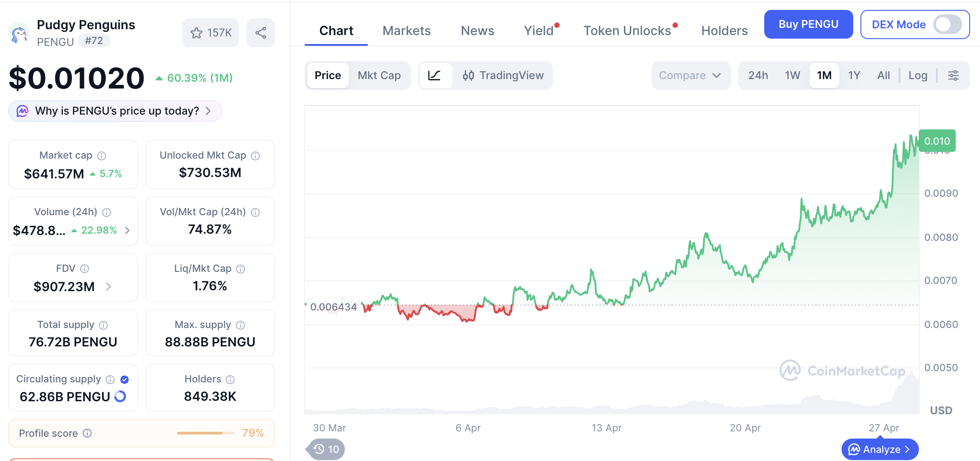980x461 pixels.
Task: Click the Pudgy Penguins logo icon
Action: point(19,33)
